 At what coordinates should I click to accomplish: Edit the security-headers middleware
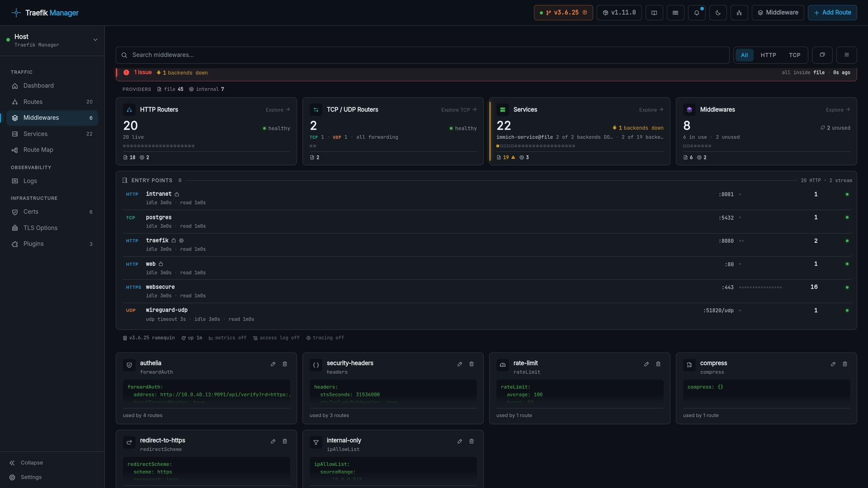tap(460, 364)
